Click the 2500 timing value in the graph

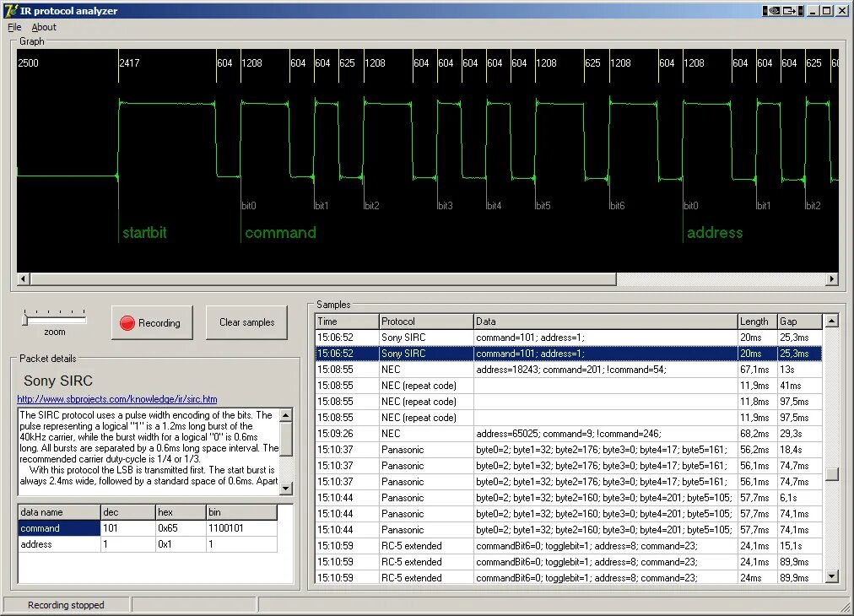(29, 63)
